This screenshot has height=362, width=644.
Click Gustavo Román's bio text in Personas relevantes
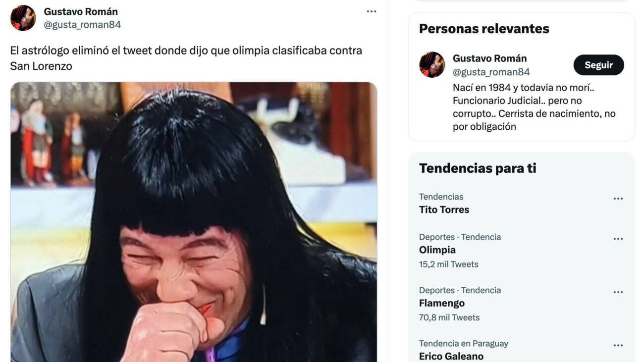(x=534, y=107)
